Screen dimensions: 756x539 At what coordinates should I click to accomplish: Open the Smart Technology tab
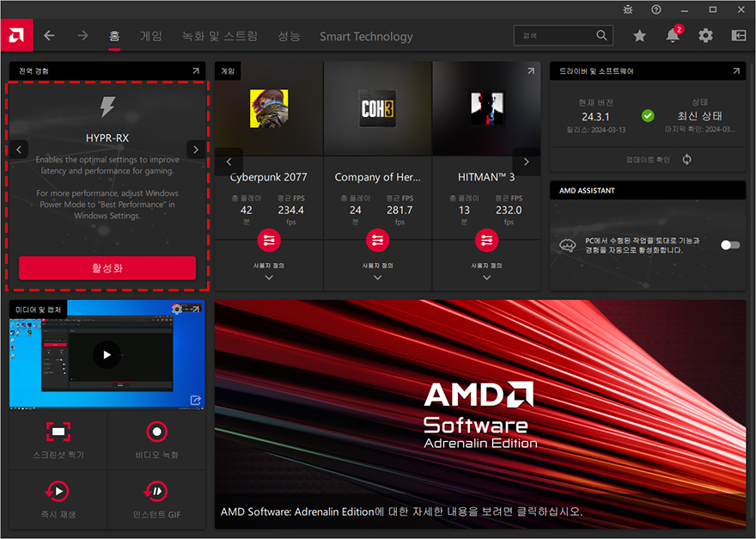click(x=366, y=36)
